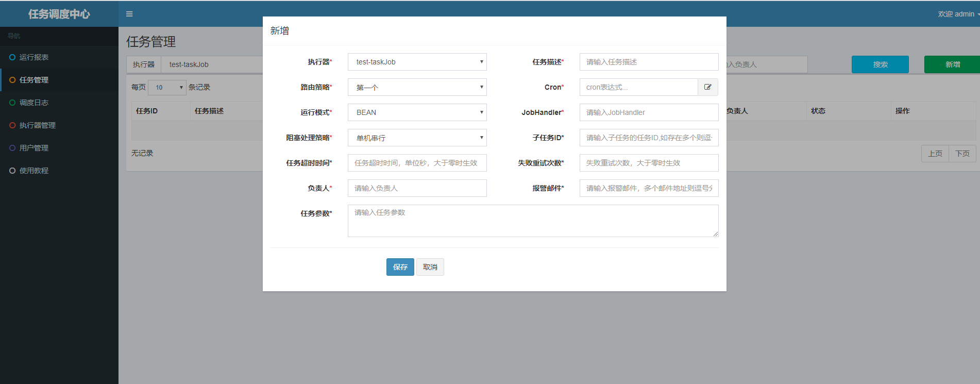Click the 取消 button in the dialog

(x=430, y=267)
